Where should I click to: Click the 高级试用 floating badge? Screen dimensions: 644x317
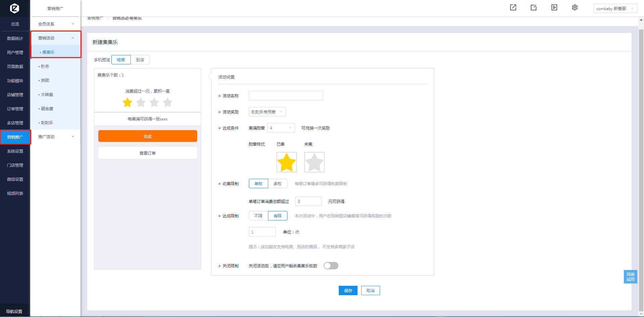[x=630, y=277]
